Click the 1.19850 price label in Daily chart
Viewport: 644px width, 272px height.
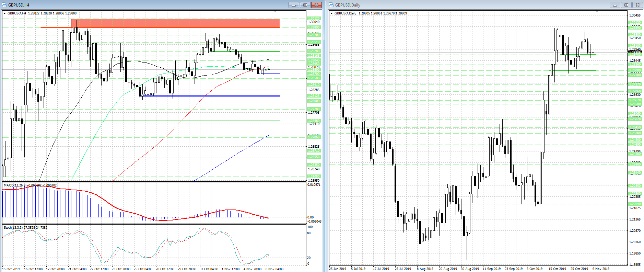click(x=635, y=253)
